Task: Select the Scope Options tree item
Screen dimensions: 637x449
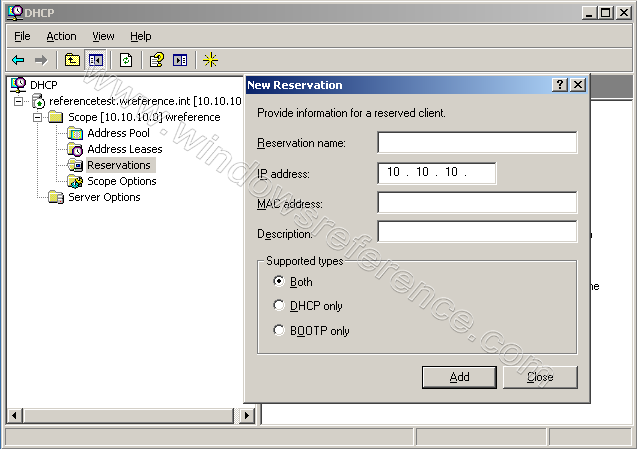Action: (x=121, y=181)
